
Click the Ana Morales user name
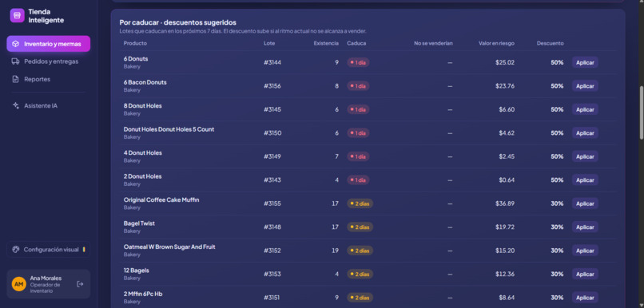pos(46,278)
